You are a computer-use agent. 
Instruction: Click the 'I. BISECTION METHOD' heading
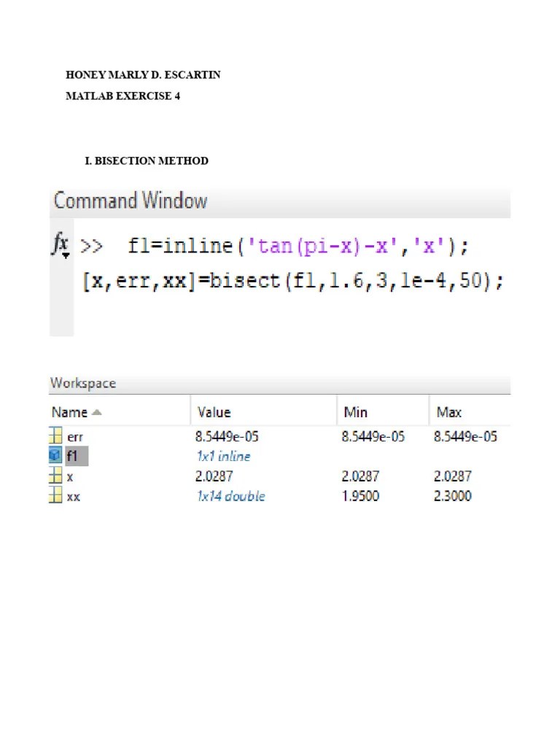click(x=147, y=160)
